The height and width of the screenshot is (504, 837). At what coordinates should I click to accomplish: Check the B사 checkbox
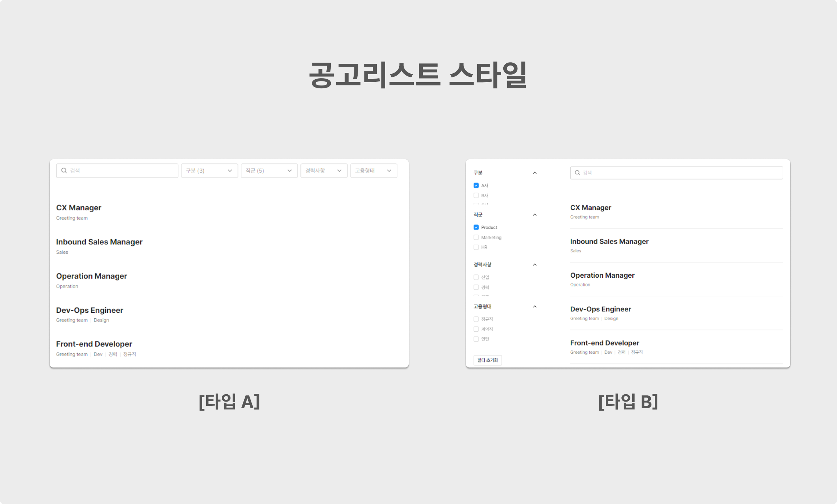(x=476, y=196)
